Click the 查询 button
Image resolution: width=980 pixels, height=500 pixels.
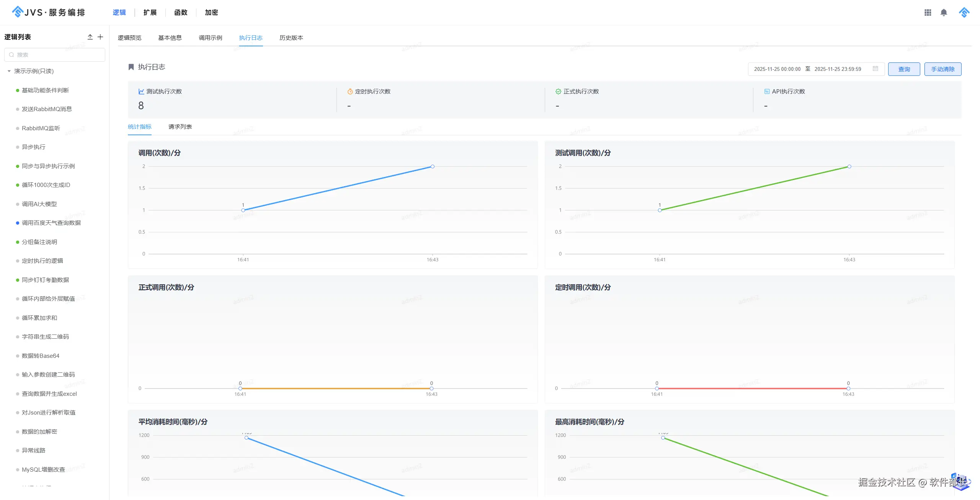tap(904, 69)
